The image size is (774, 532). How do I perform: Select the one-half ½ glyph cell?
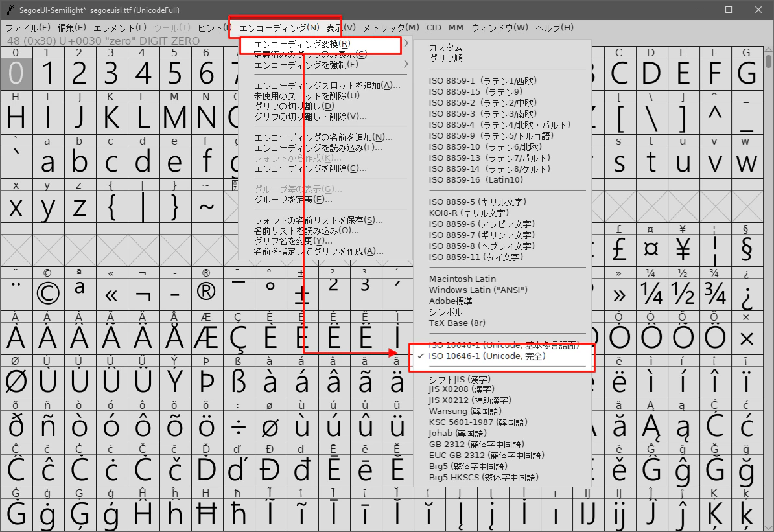[x=683, y=294]
